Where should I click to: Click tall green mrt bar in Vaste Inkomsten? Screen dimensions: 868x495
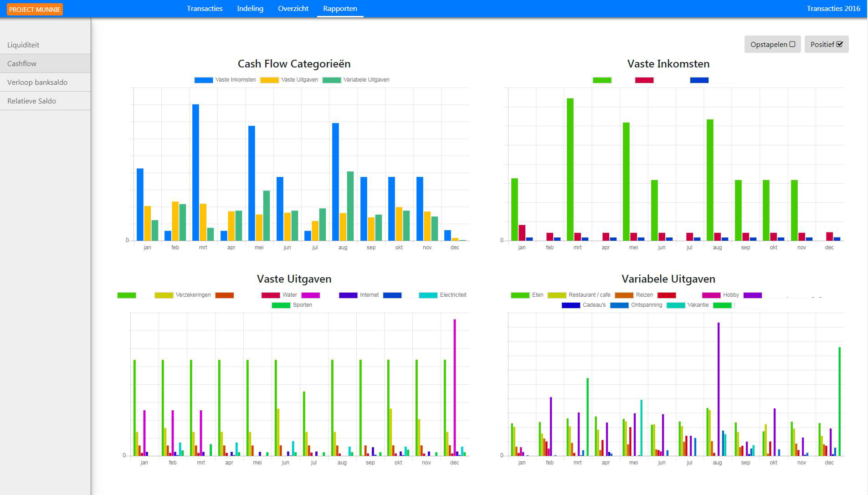[570, 170]
